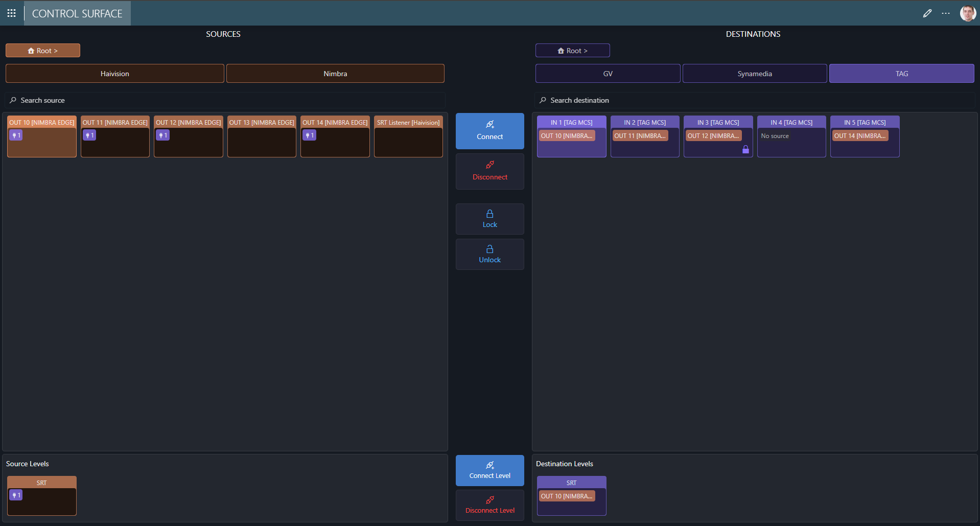This screenshot has width=980, height=526.
Task: Navigate up with the sources Root breadcrumb
Action: click(42, 50)
